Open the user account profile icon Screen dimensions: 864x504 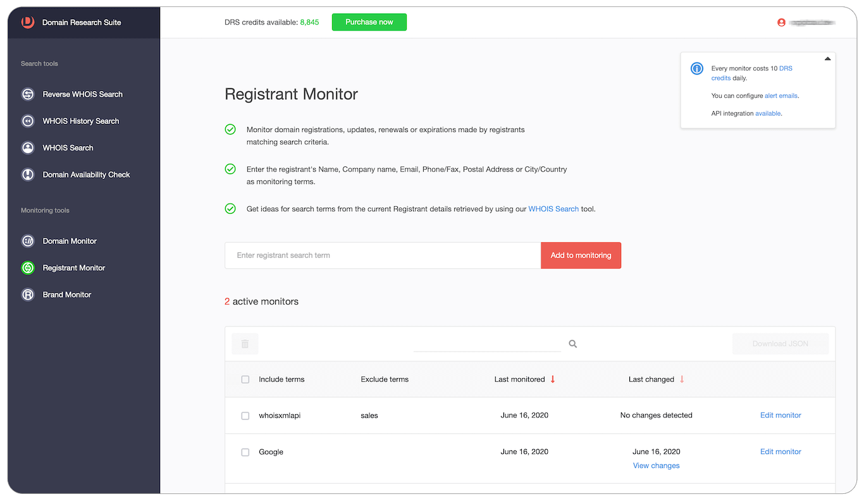(x=781, y=23)
